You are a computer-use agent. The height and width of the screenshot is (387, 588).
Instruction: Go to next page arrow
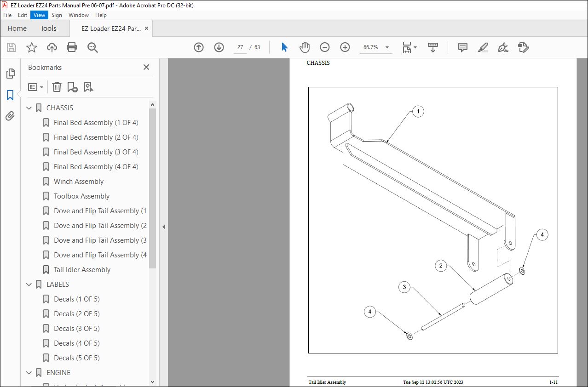point(219,47)
